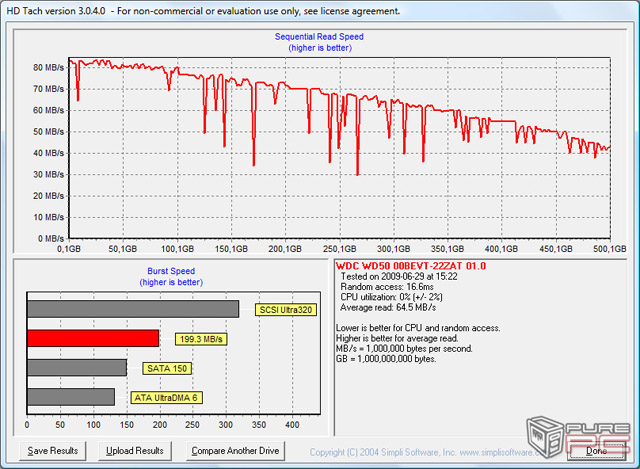
Task: Select the red 199.3 MB/s burst bar
Action: [x=93, y=338]
